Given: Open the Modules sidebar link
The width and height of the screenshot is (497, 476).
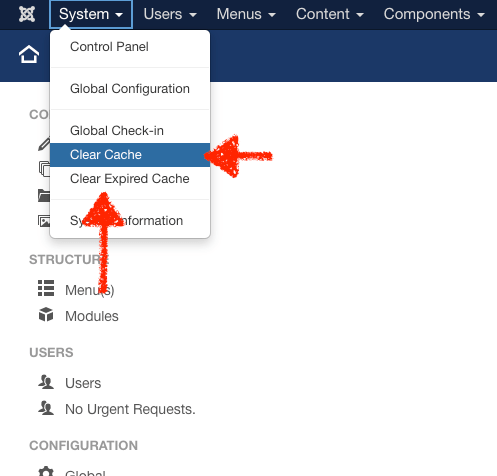Looking at the screenshot, I should 92,316.
